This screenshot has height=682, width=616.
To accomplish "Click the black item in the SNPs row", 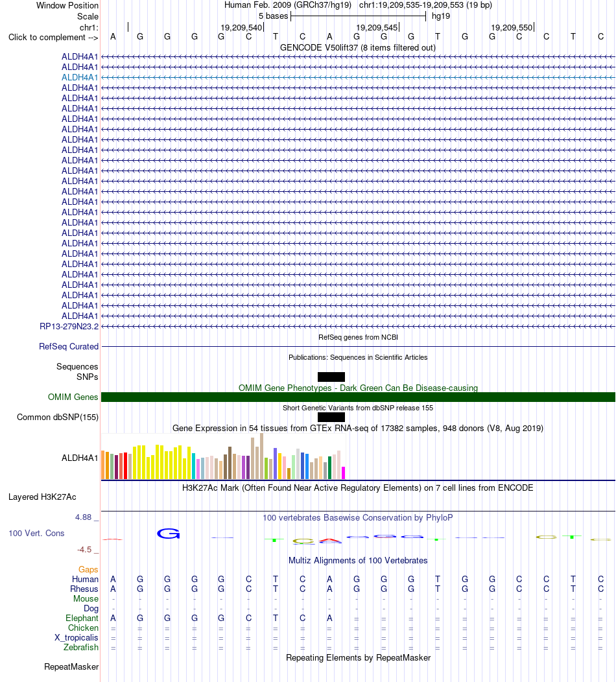I will pyautogui.click(x=331, y=377).
